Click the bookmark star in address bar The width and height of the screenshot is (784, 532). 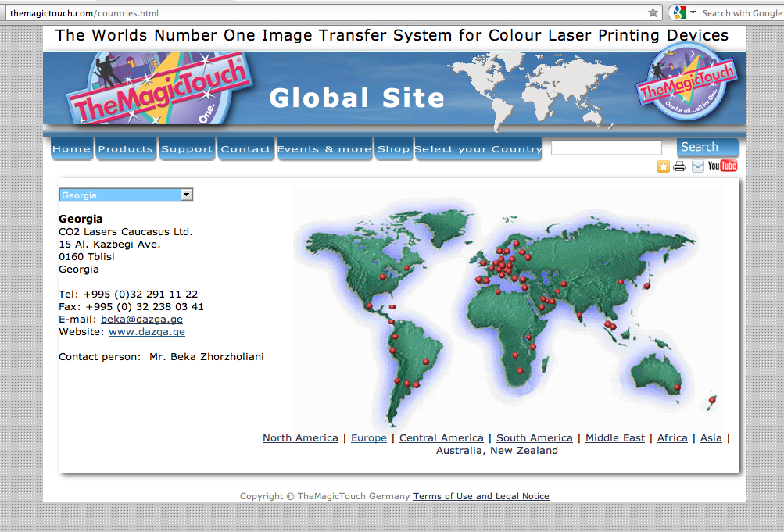(653, 13)
